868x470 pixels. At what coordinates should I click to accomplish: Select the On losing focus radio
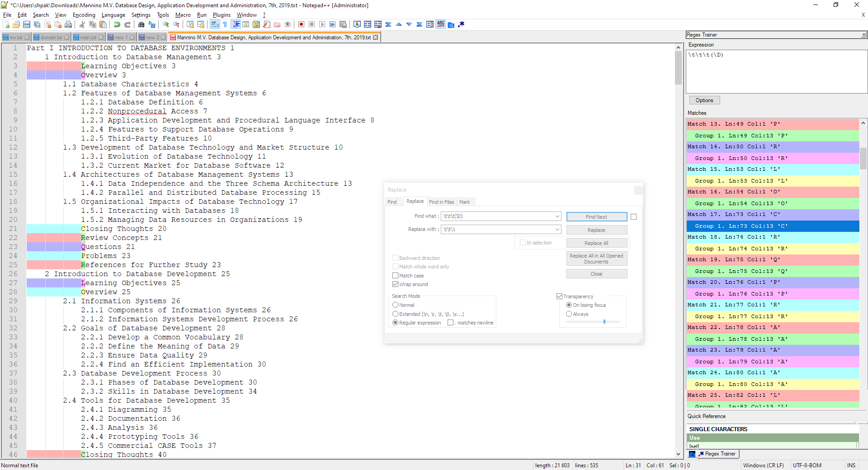click(569, 305)
